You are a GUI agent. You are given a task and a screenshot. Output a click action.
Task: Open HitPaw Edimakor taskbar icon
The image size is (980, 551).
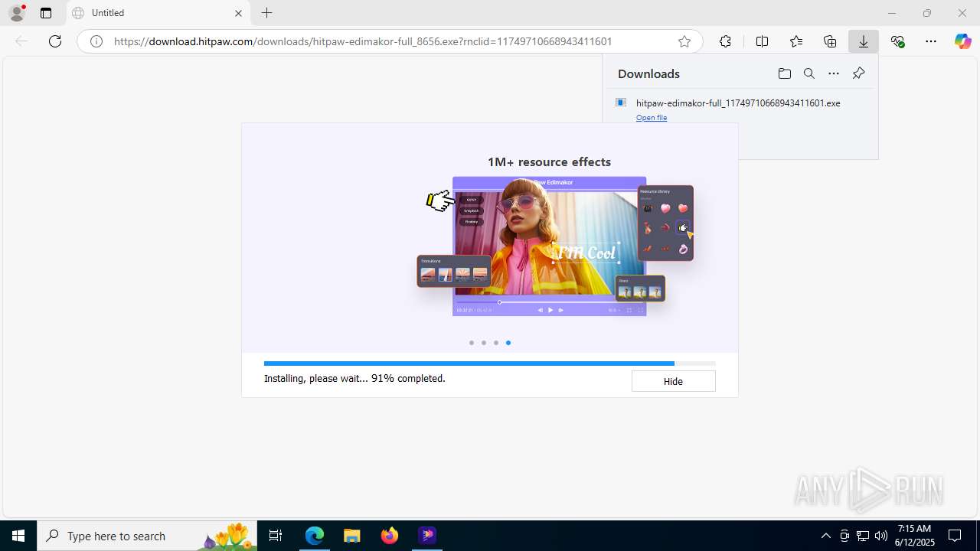click(x=427, y=536)
